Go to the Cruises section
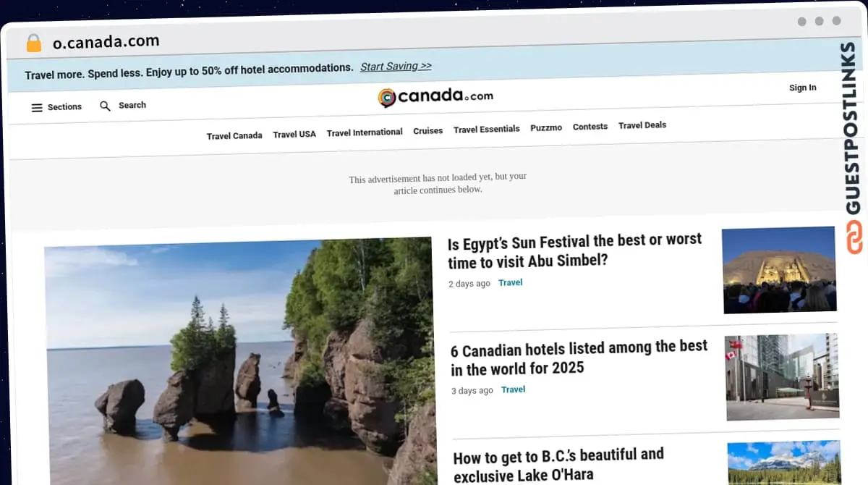The height and width of the screenshot is (485, 868). click(428, 131)
